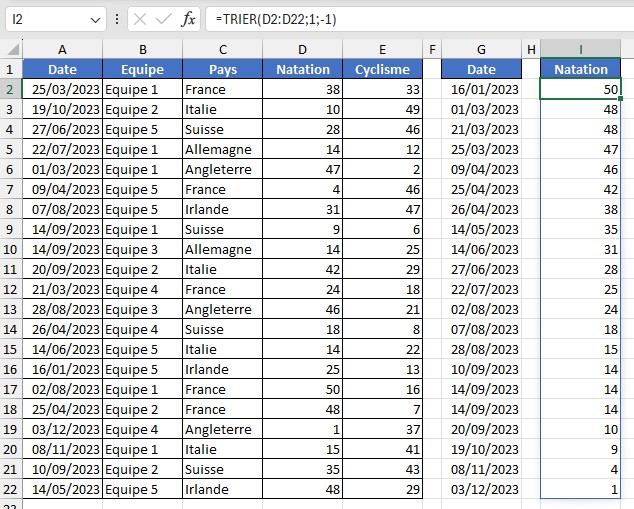Image resolution: width=634 pixels, height=509 pixels.
Task: Click inside the Name Box showing I2
Action: coord(45,19)
